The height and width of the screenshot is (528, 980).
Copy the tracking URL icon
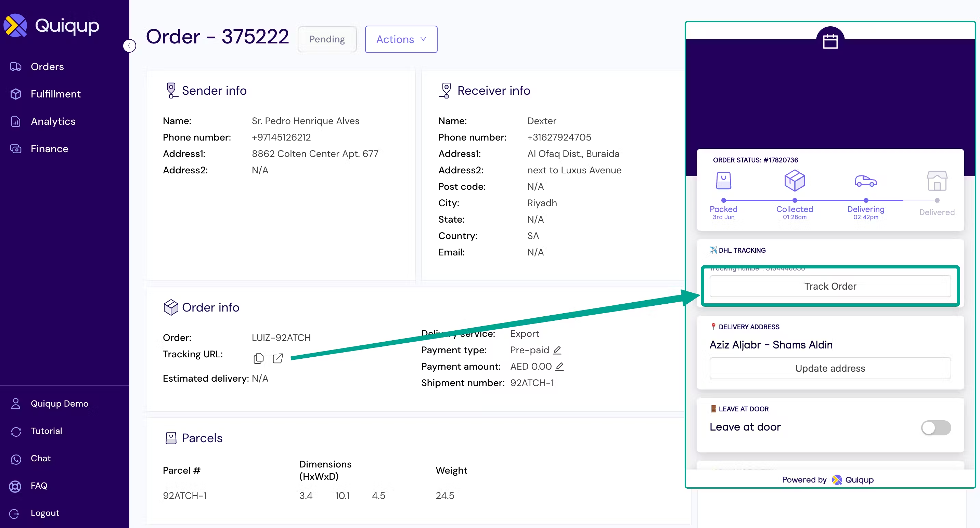[x=258, y=358]
